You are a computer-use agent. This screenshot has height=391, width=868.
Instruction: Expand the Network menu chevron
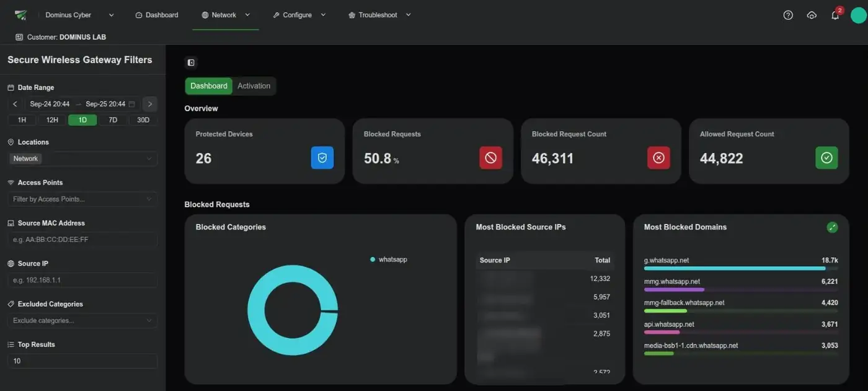[x=247, y=15]
